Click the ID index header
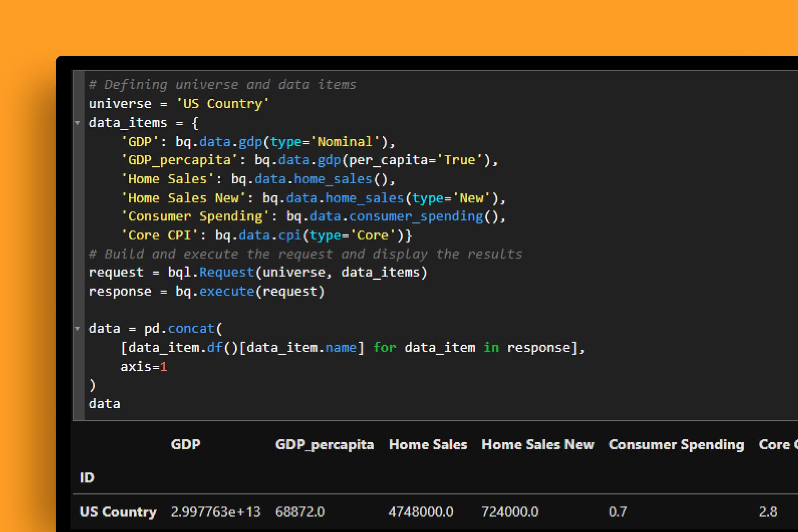The width and height of the screenshot is (798, 532). pos(87,477)
